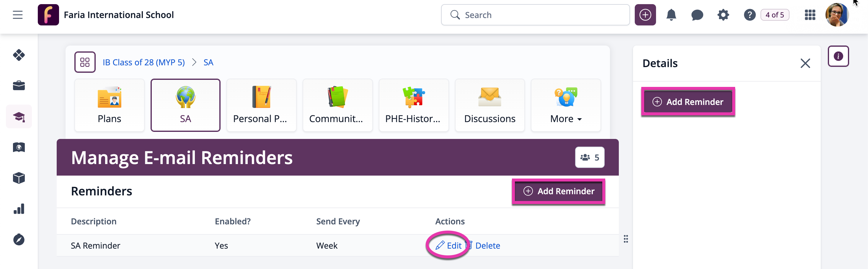This screenshot has width=868, height=269.
Task: Click into the Search field
Action: pos(535,15)
